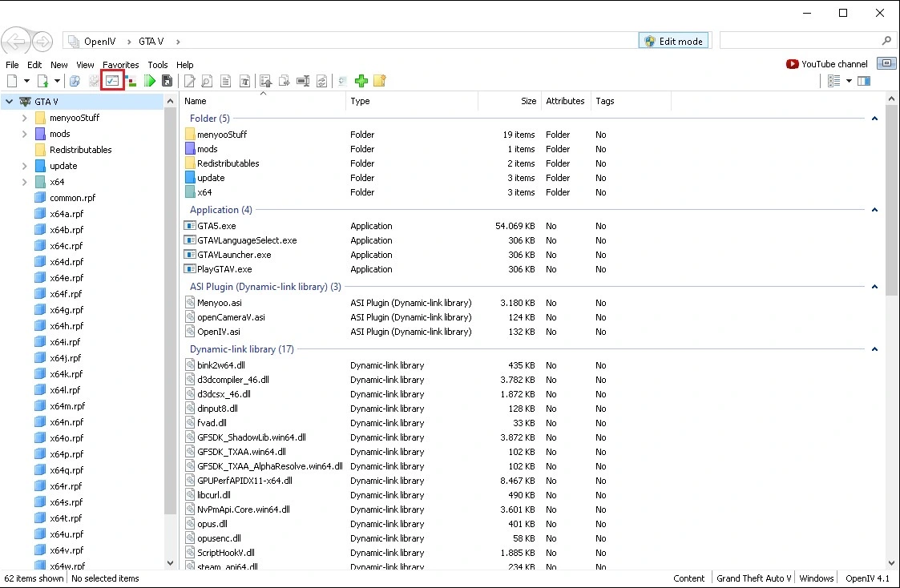The image size is (900, 588).
Task: Select ScriptHookV.dll in the file list
Action: click(225, 553)
